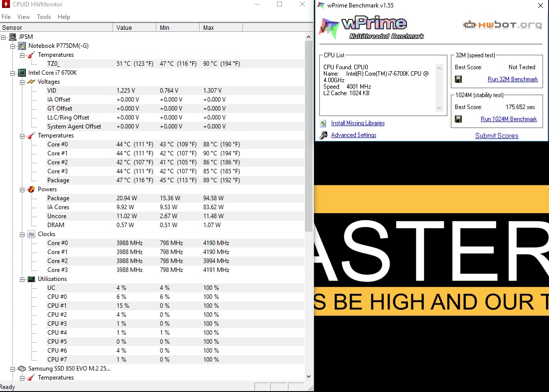
Task: Open the Tools menu
Action: click(x=44, y=17)
